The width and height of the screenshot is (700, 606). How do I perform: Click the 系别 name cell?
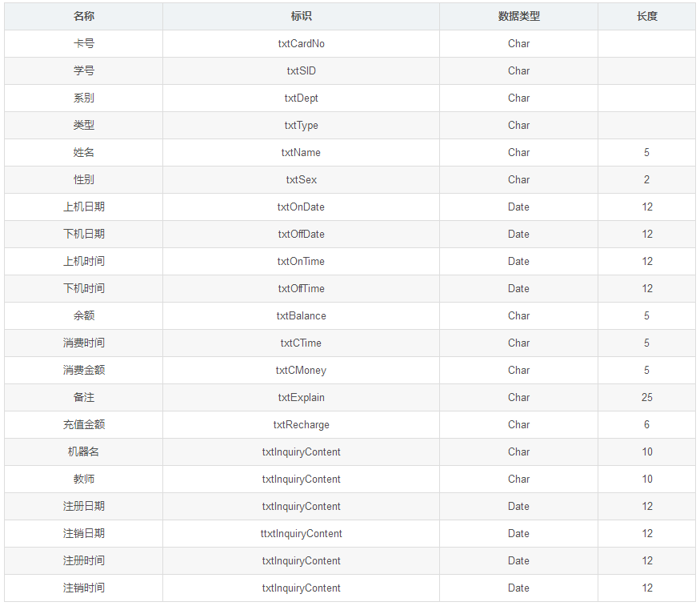coord(83,98)
